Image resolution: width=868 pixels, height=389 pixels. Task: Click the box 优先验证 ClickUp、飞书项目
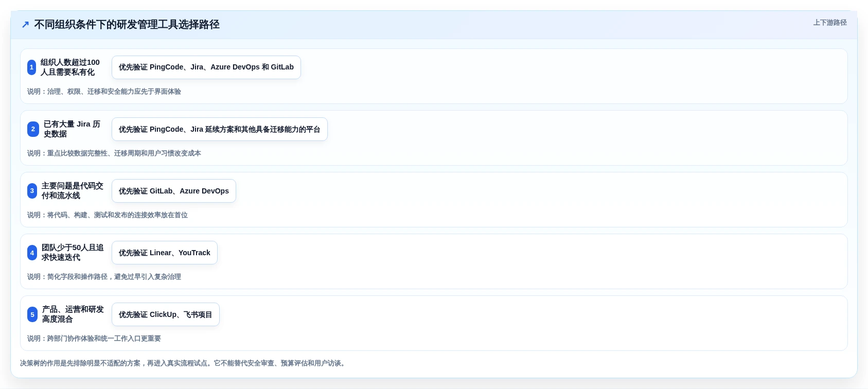pyautogui.click(x=166, y=314)
